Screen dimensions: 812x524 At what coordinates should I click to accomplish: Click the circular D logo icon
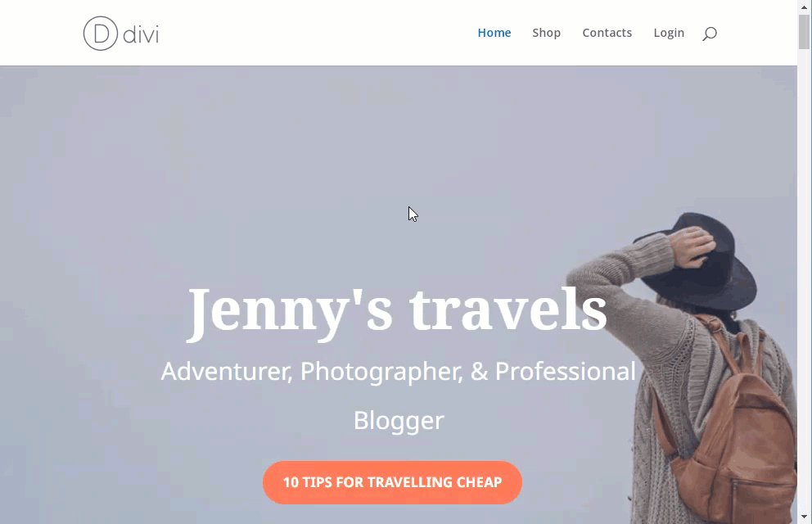point(101,34)
